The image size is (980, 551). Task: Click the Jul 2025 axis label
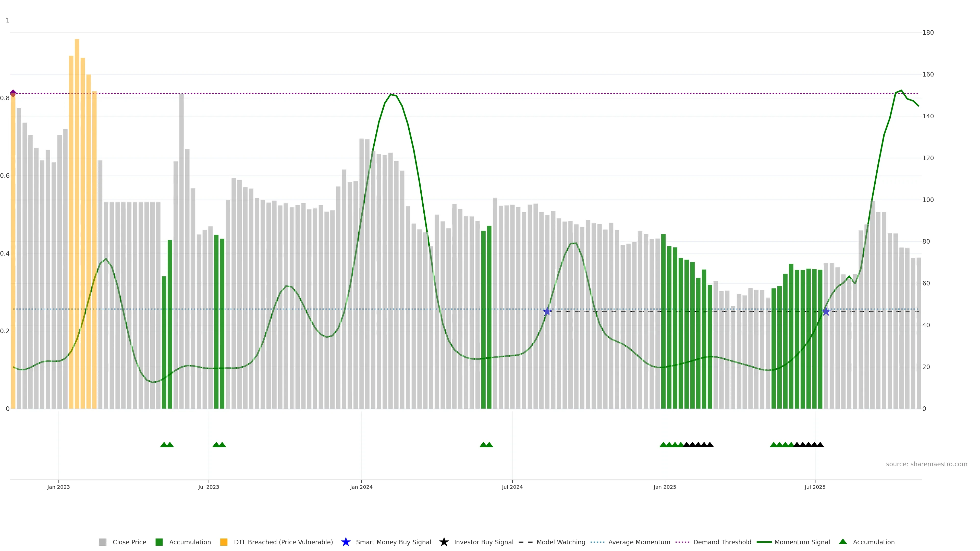pos(815,487)
